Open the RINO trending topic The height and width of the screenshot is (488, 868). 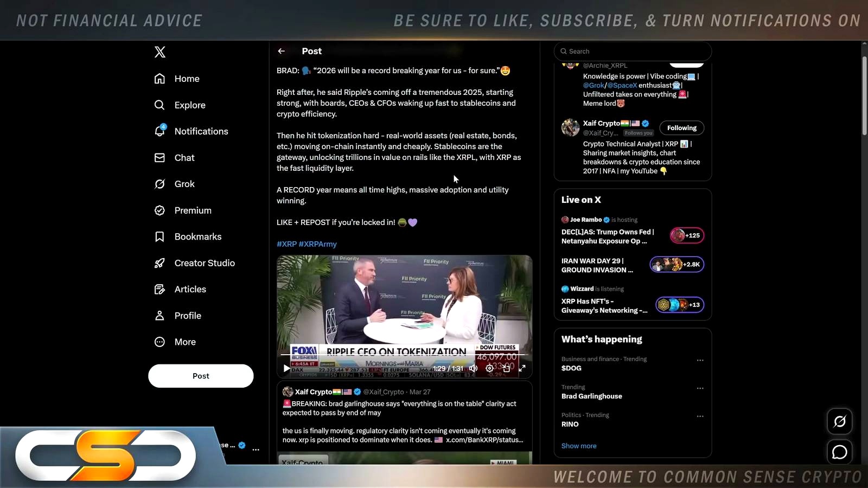[x=570, y=425]
